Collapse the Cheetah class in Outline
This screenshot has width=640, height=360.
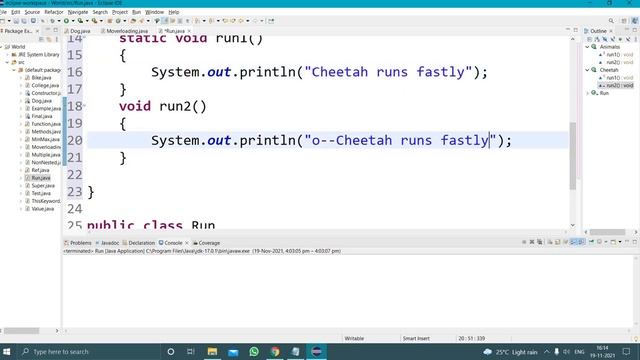pyautogui.click(x=588, y=70)
